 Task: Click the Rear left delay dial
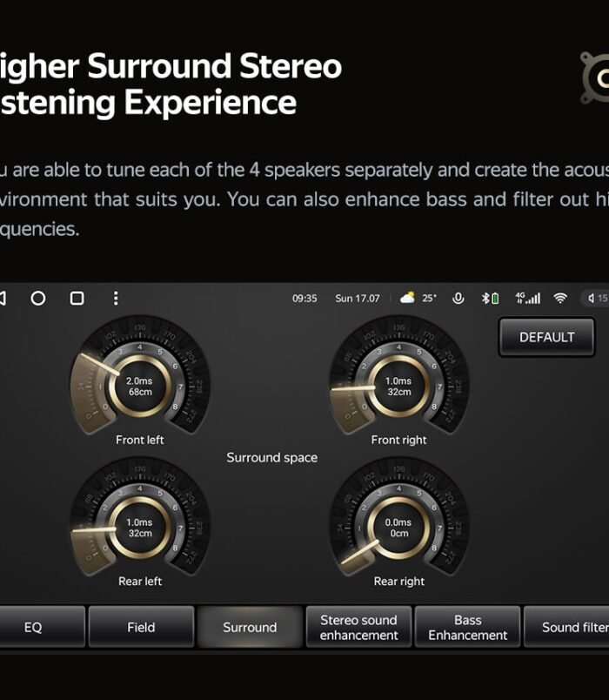(x=139, y=527)
